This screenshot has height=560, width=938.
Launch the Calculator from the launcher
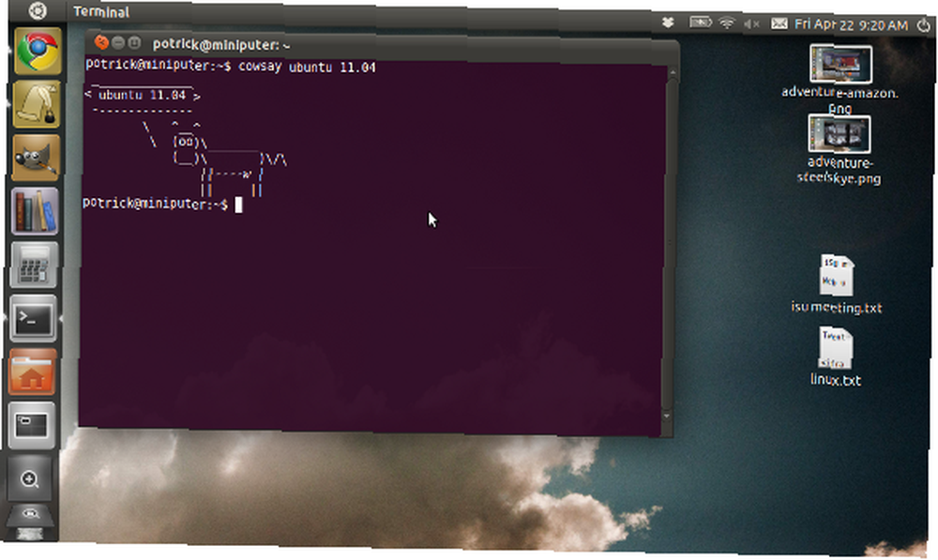tap(34, 265)
